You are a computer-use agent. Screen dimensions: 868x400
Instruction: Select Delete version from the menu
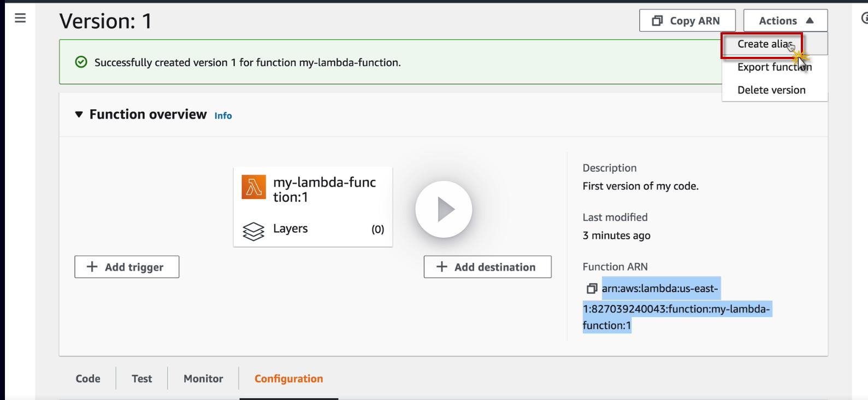tap(771, 90)
